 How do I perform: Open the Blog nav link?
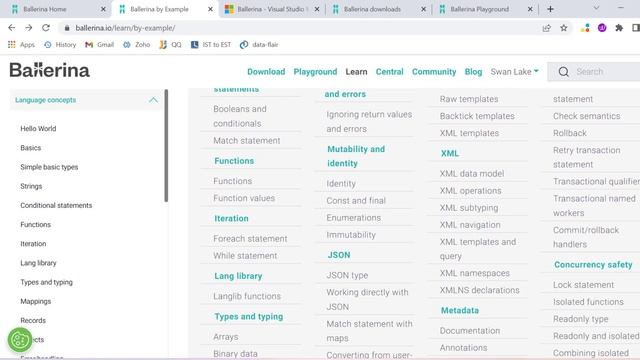pyautogui.click(x=473, y=71)
